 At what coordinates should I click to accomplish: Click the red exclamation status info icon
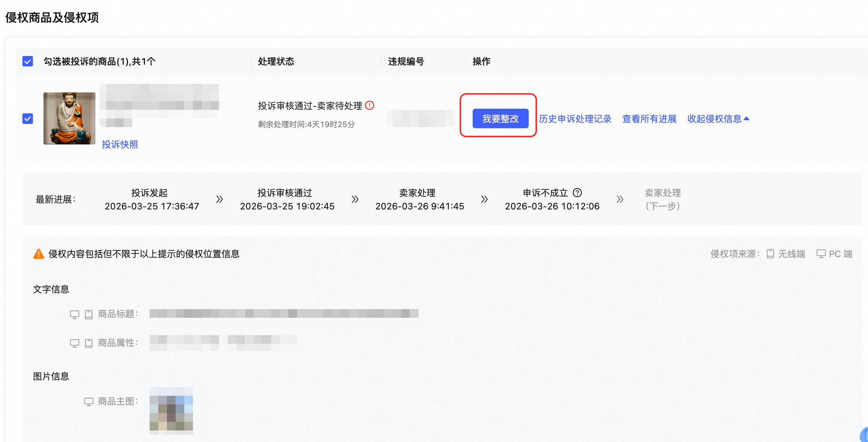tap(370, 105)
